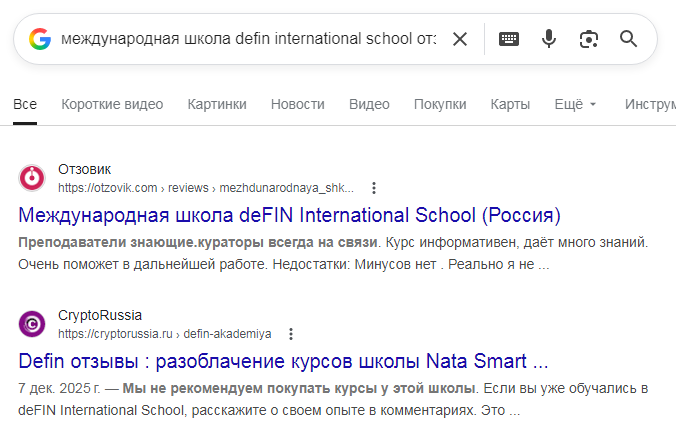676x430 pixels.
Task: Open Google Lens image search
Action: tap(589, 39)
